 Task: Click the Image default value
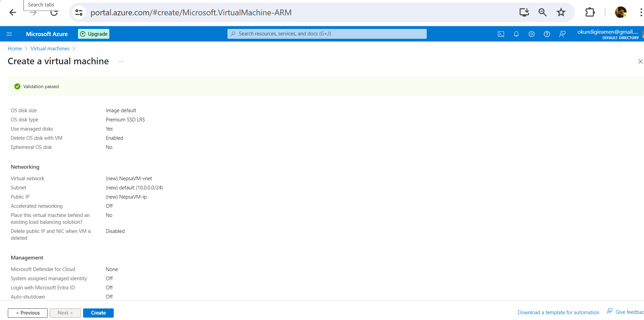(x=121, y=111)
